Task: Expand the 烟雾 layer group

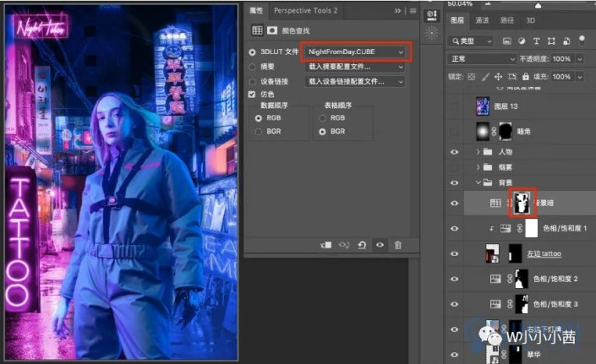Action: tap(478, 167)
